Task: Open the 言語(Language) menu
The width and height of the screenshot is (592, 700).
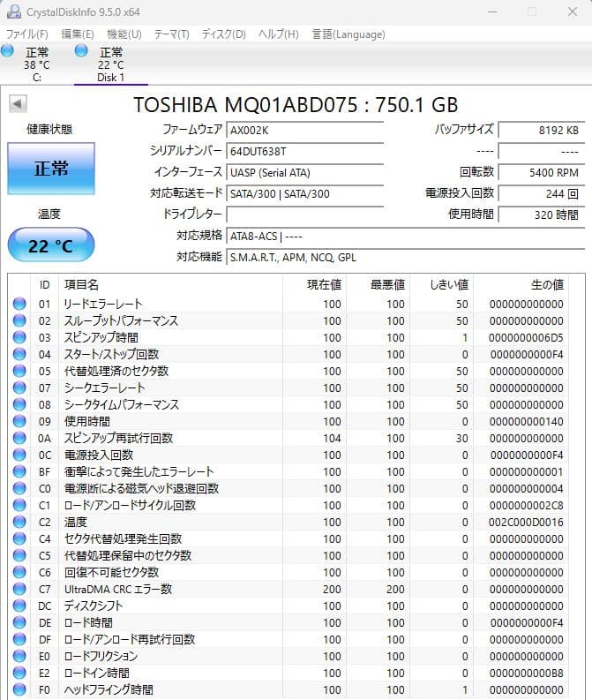Action: coord(348,34)
